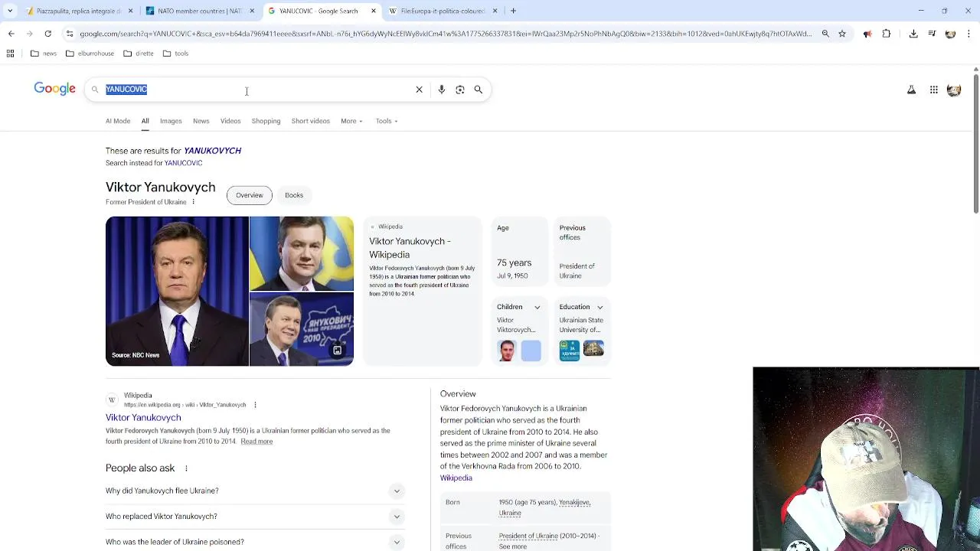Clear the Google search box with X
The height and width of the screenshot is (551, 980).
(419, 90)
